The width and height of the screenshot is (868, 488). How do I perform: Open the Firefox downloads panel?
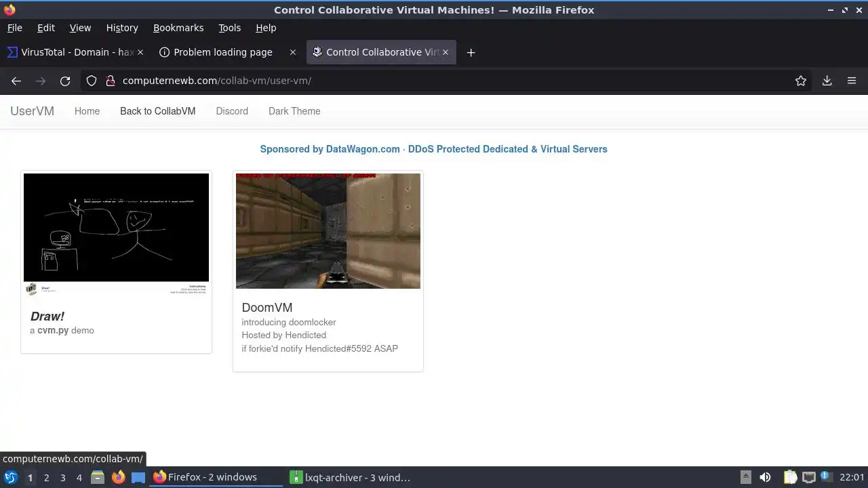[x=827, y=81]
